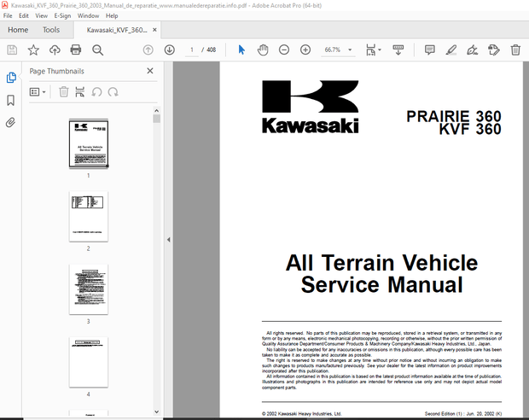529x420 pixels.
Task: Open the Help menu
Action: (x=112, y=15)
